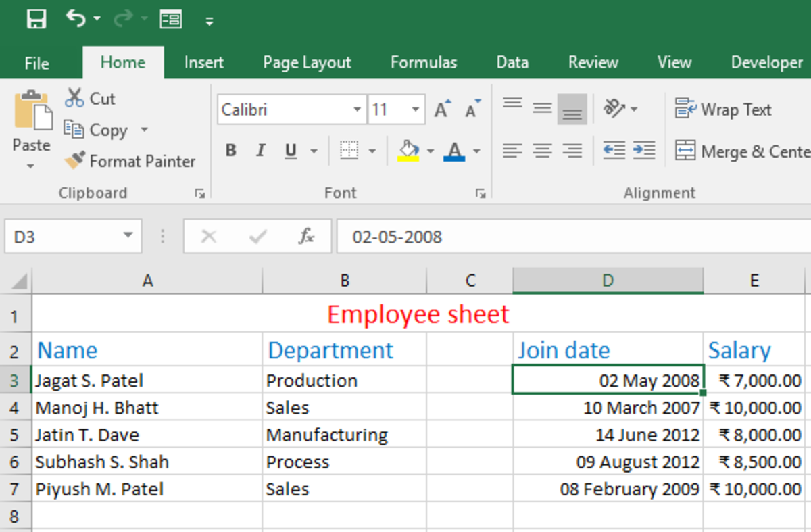This screenshot has width=811, height=532.
Task: Switch to the Formulas ribbon tab
Action: pos(423,62)
